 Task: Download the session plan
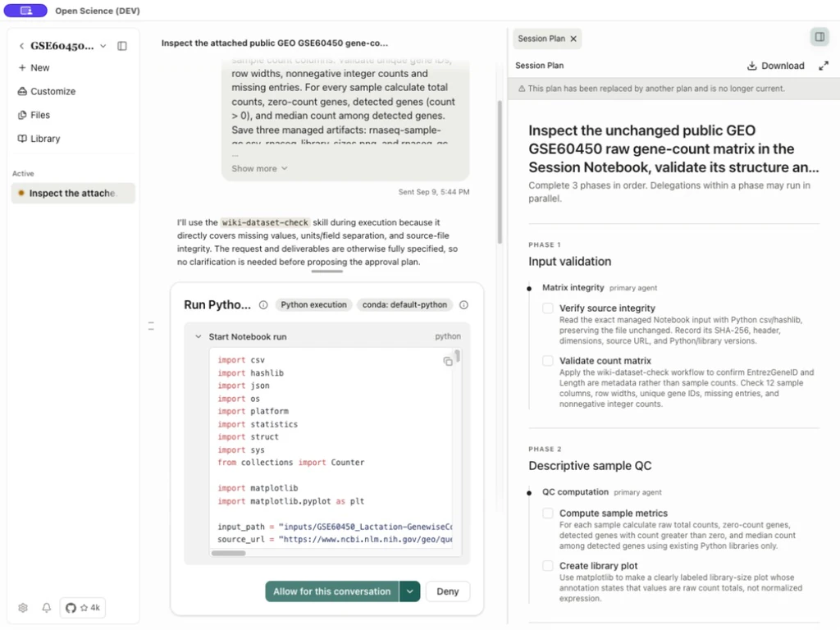(776, 66)
